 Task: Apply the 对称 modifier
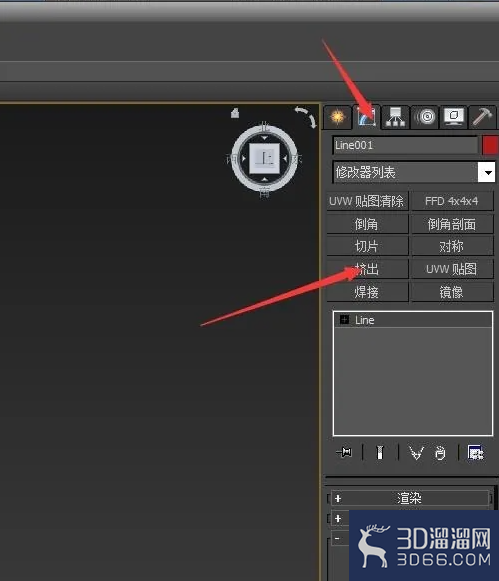click(x=452, y=246)
